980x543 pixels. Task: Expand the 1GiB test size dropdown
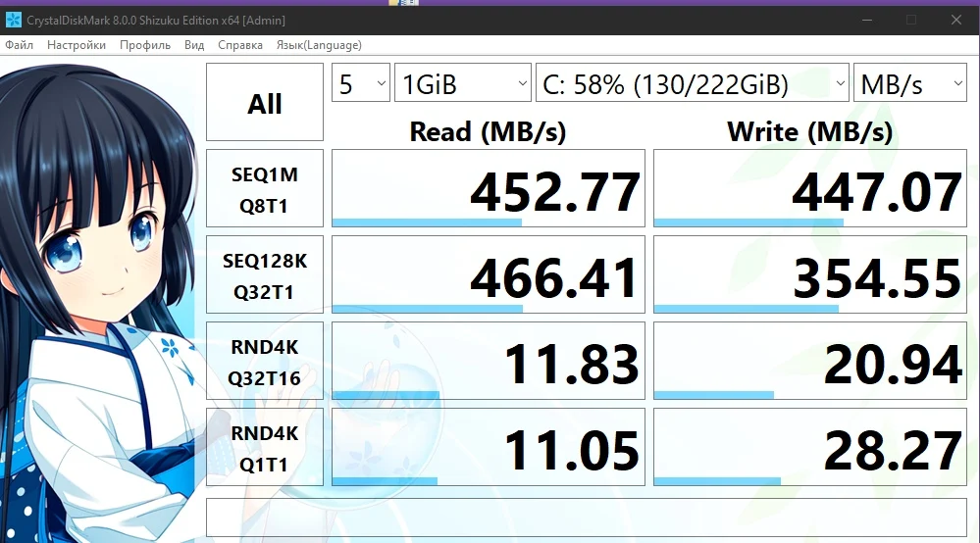[462, 83]
